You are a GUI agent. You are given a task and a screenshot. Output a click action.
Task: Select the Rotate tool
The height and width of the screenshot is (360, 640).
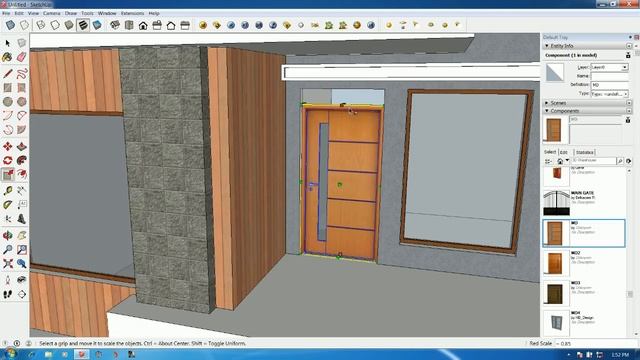coord(7,160)
